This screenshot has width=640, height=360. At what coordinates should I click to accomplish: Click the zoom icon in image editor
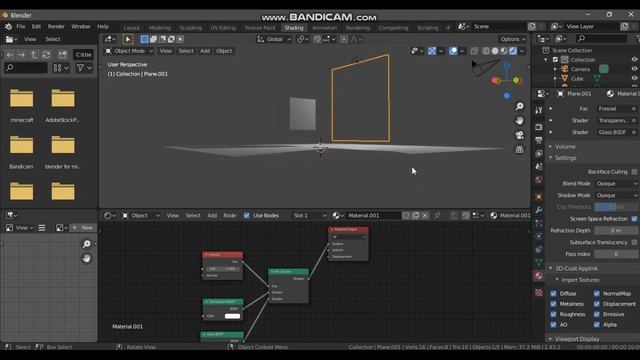[x=87, y=244]
